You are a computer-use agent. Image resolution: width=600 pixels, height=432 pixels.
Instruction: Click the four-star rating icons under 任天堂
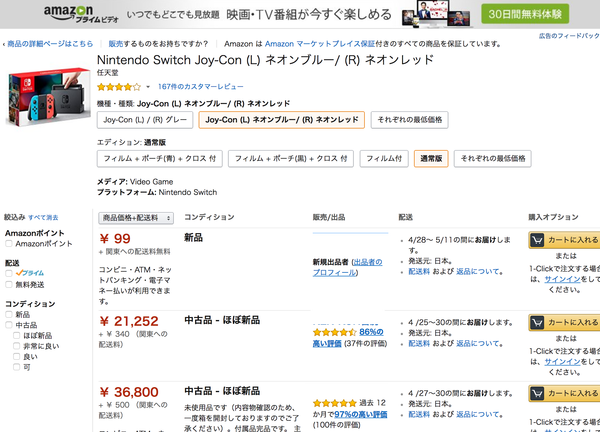(x=119, y=87)
